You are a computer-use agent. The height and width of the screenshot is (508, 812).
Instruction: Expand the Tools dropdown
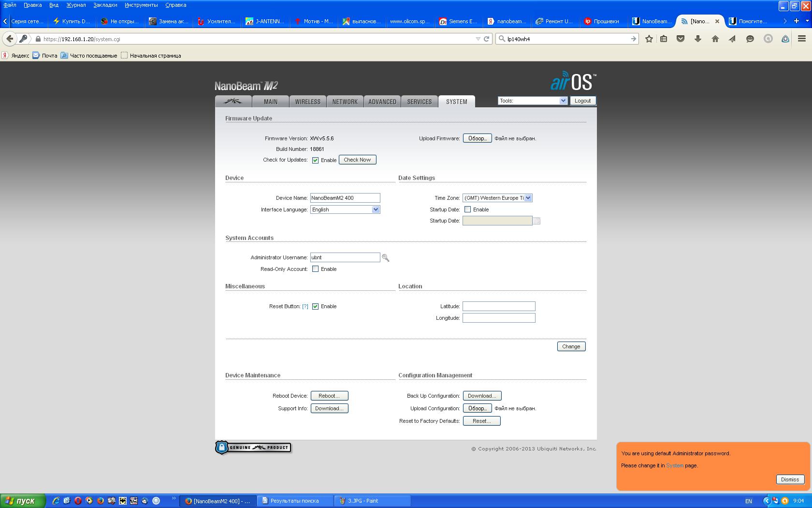(x=532, y=101)
